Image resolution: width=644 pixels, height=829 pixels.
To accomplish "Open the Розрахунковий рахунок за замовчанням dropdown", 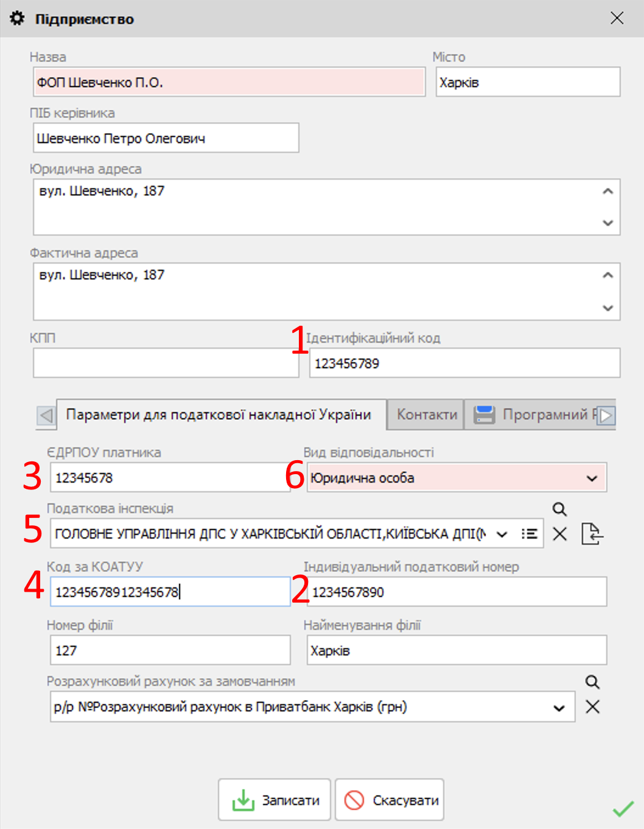I will tap(559, 708).
